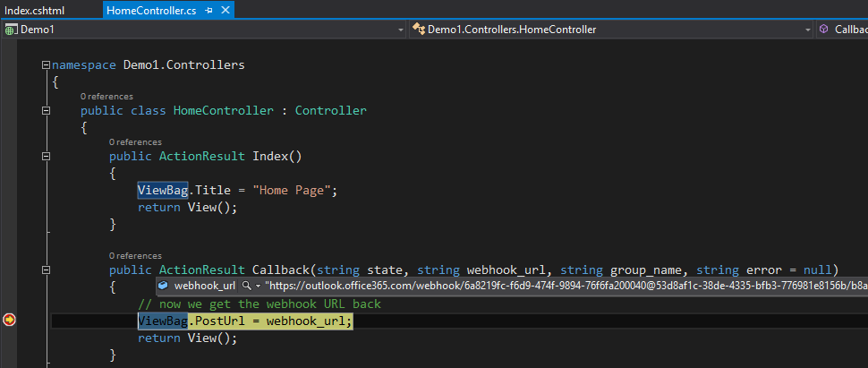Screen dimensions: 868x368
Task: Click the HomeController class name
Action: (x=224, y=110)
